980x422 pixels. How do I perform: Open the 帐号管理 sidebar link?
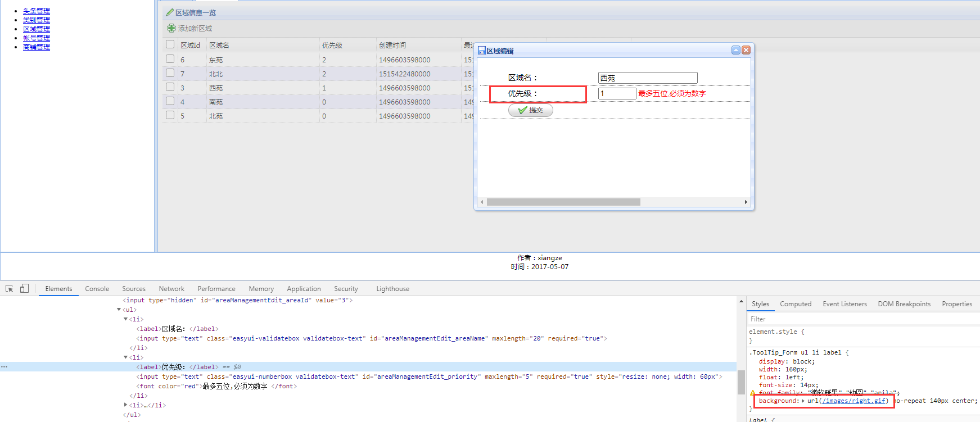(37, 38)
